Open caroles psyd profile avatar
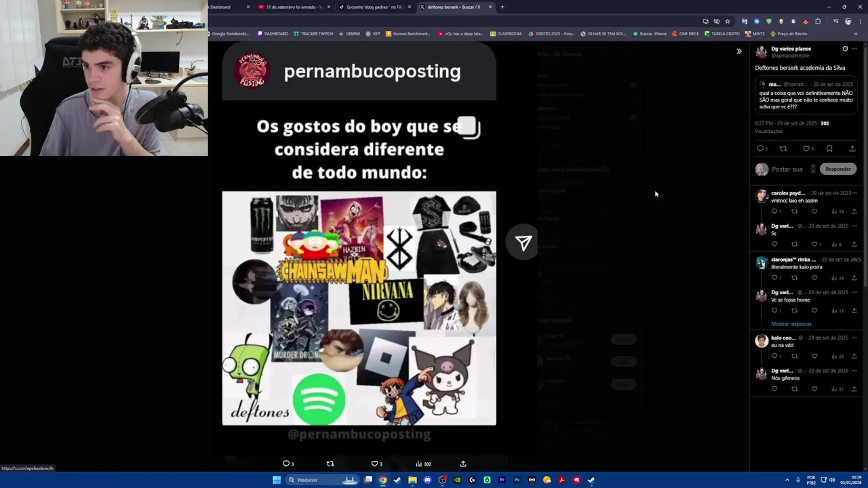868x488 pixels. (x=762, y=197)
